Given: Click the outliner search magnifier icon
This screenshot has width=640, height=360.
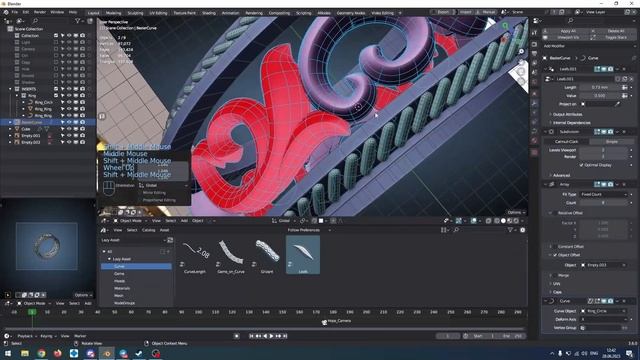Looking at the screenshot, I should point(35,21).
